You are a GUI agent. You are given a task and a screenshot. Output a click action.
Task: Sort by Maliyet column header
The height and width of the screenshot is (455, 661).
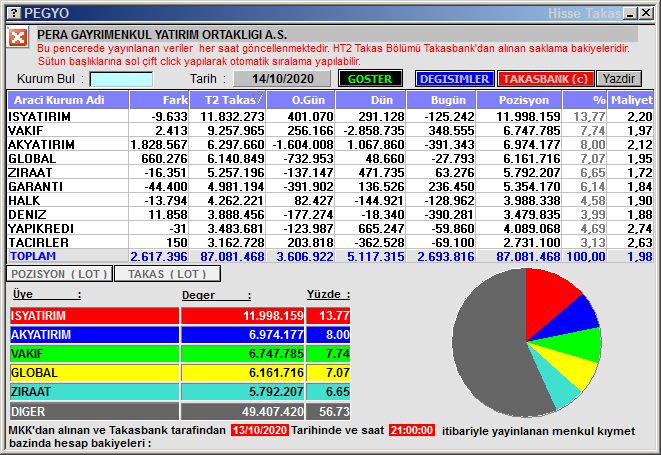(631, 100)
